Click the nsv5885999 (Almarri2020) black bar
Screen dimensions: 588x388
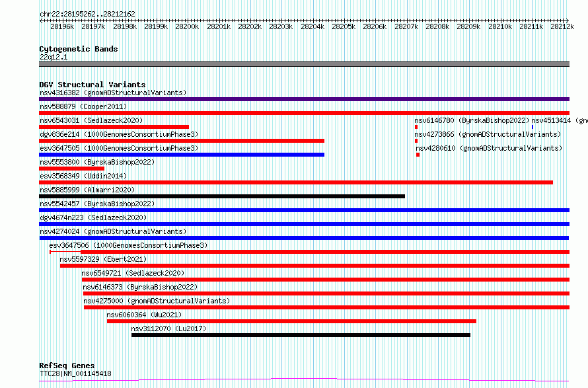(x=222, y=196)
